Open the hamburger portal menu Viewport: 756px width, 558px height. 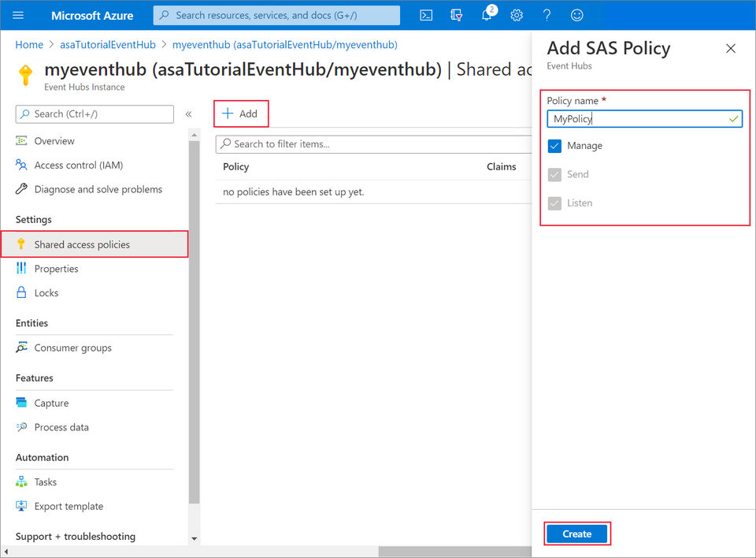click(18, 16)
